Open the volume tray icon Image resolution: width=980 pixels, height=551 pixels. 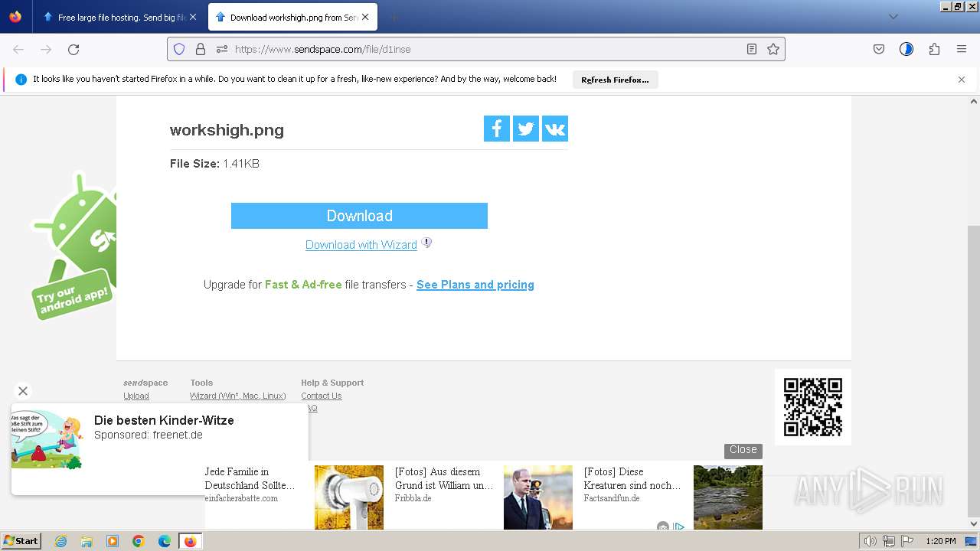(871, 541)
